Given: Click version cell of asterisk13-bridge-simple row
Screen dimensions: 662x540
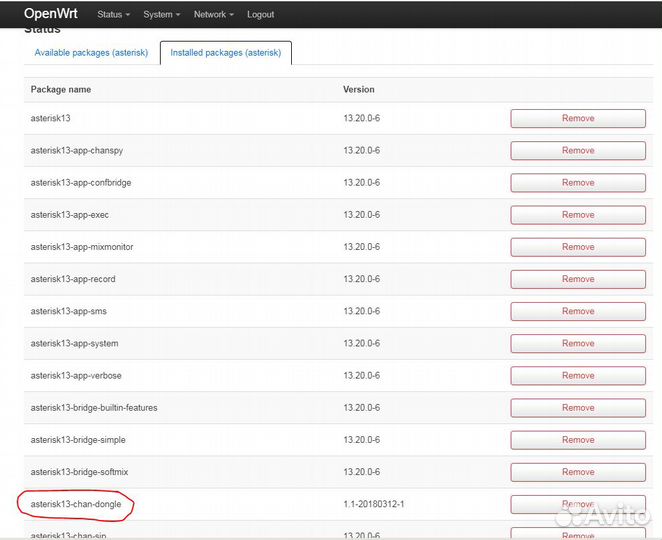Looking at the screenshot, I should 361,440.
